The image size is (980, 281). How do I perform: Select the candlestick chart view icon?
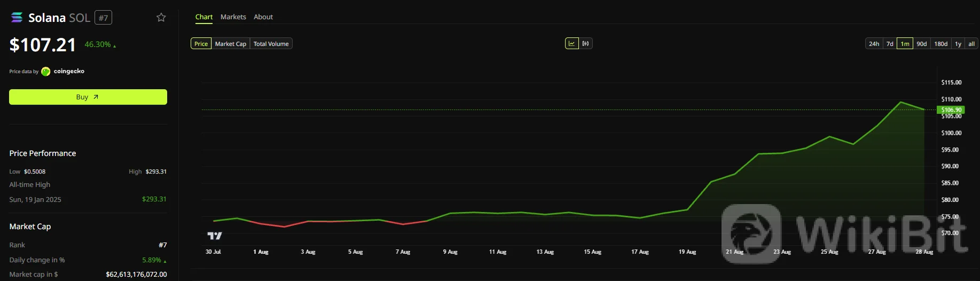(x=586, y=43)
